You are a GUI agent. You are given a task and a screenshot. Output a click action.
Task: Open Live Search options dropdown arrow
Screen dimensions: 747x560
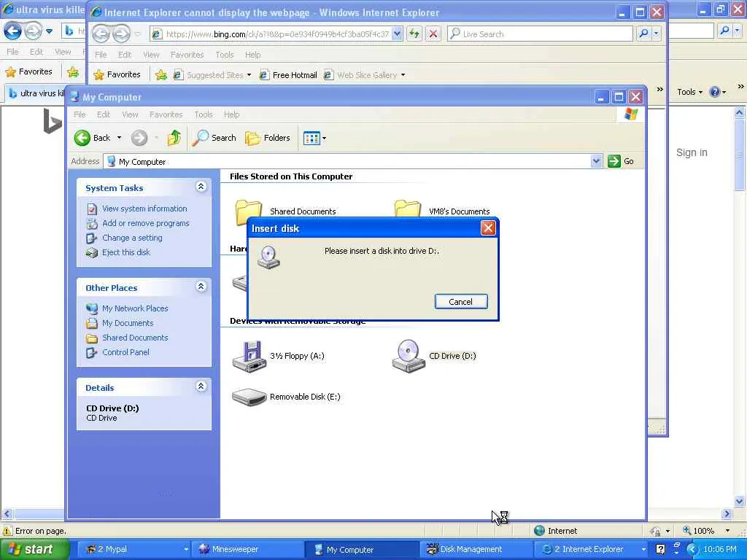coord(657,34)
